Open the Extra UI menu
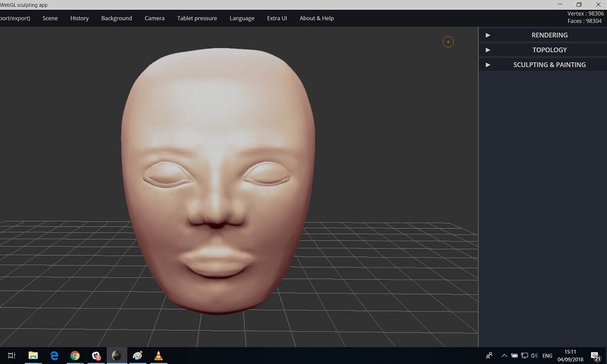The width and height of the screenshot is (607, 364). pyautogui.click(x=277, y=18)
